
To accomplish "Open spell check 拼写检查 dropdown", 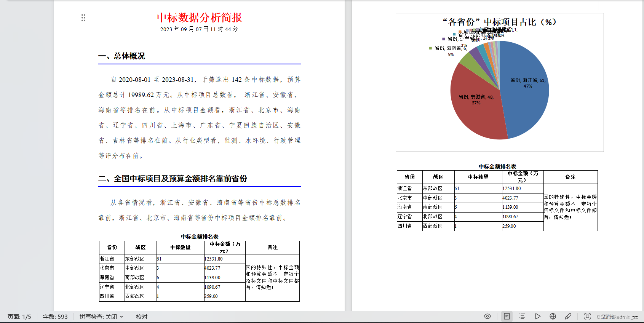I will 101,317.
